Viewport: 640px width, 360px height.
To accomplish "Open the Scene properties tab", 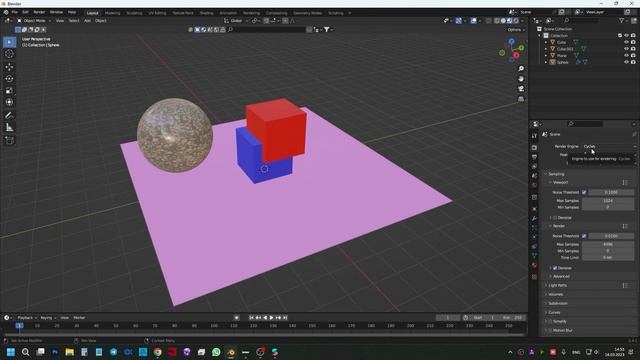I will pyautogui.click(x=534, y=176).
